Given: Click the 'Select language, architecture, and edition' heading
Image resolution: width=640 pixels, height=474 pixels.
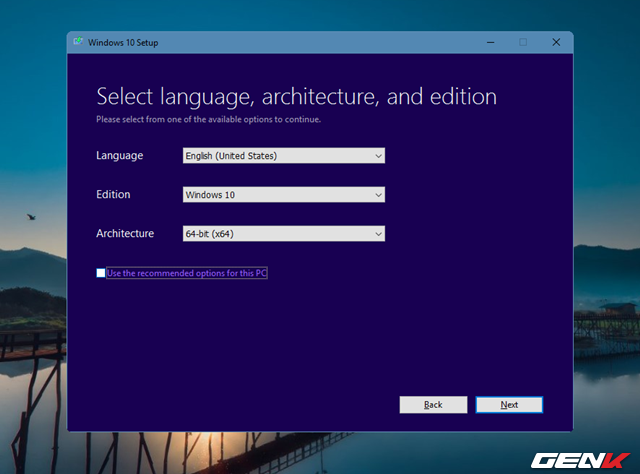Looking at the screenshot, I should click(297, 97).
